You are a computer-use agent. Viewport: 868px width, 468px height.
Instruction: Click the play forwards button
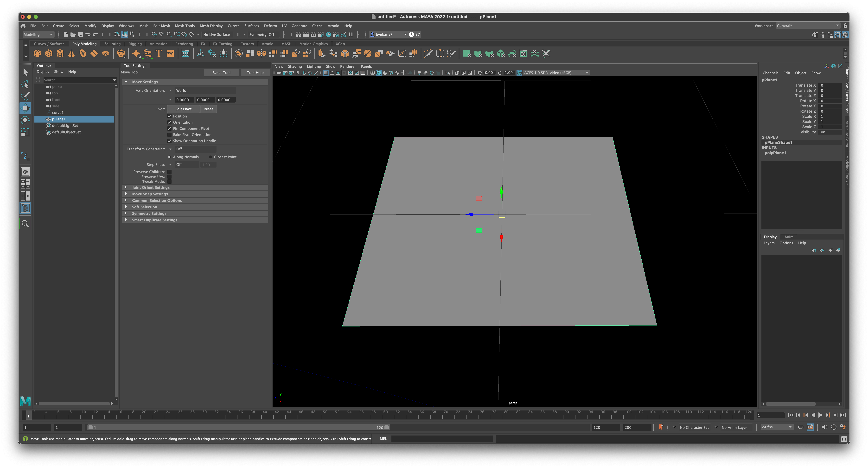point(820,415)
